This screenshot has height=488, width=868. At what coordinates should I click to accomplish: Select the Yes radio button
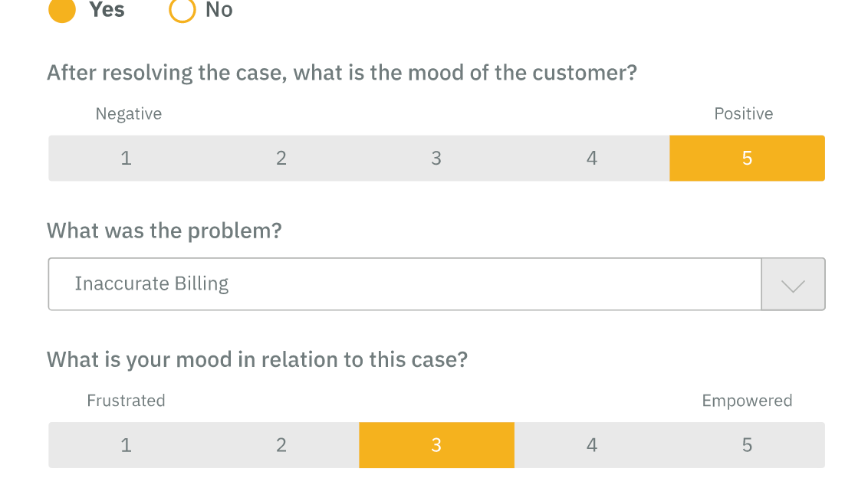[62, 11]
